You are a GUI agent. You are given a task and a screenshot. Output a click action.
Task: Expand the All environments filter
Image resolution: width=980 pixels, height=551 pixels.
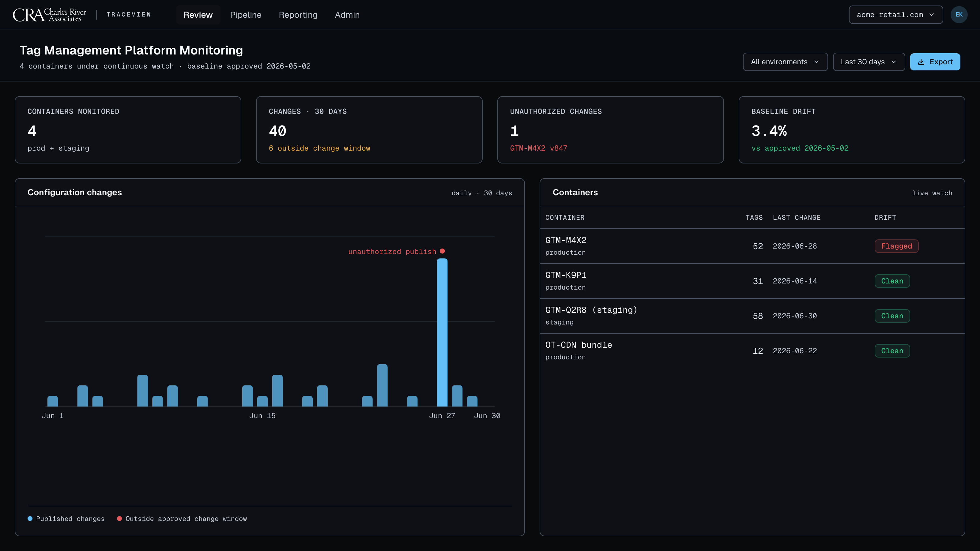785,62
